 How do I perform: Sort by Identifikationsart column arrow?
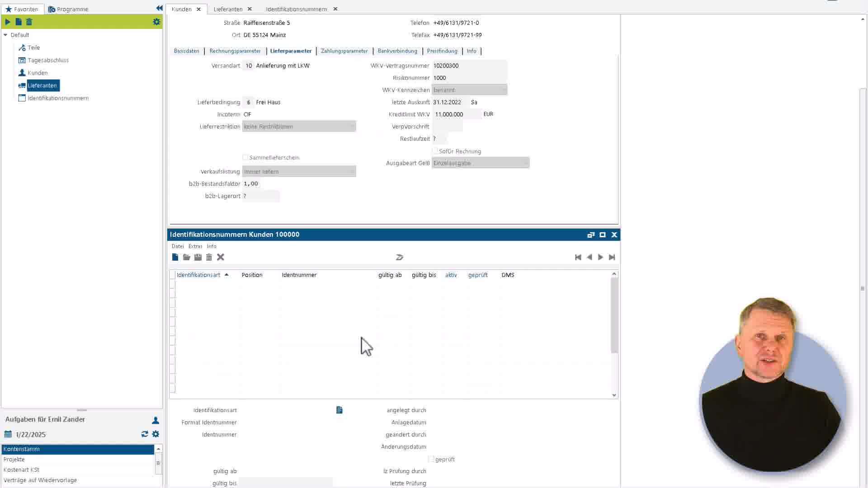click(x=226, y=275)
